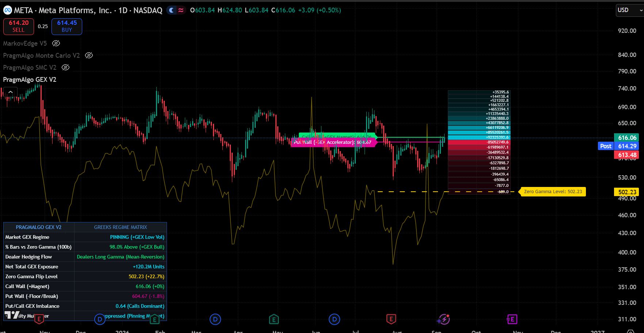644x333 pixels.
Task: Open the green earnings marker near Feb
Action: (x=155, y=319)
